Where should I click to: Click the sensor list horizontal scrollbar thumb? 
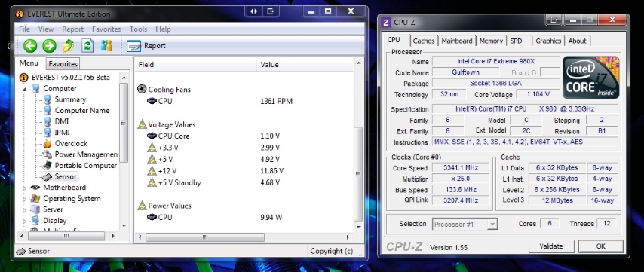[x=205, y=237]
